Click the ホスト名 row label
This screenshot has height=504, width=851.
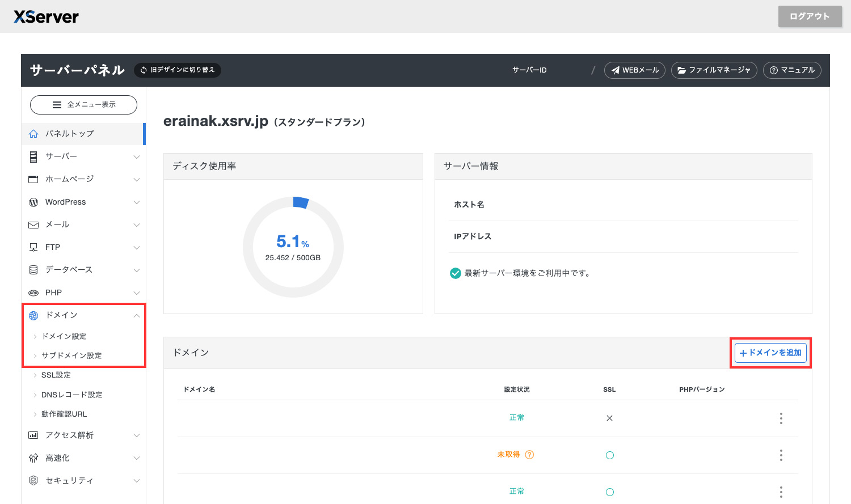pyautogui.click(x=469, y=205)
